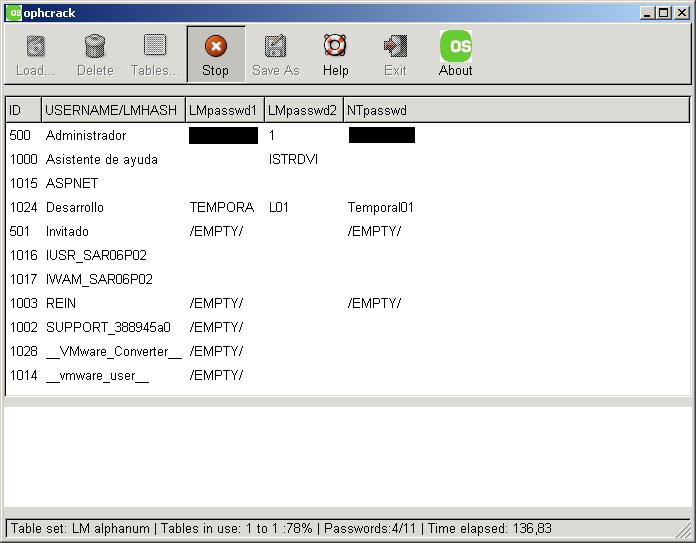This screenshot has height=543, width=696.
Task: Select the Desarrollo user name
Action: [75, 207]
